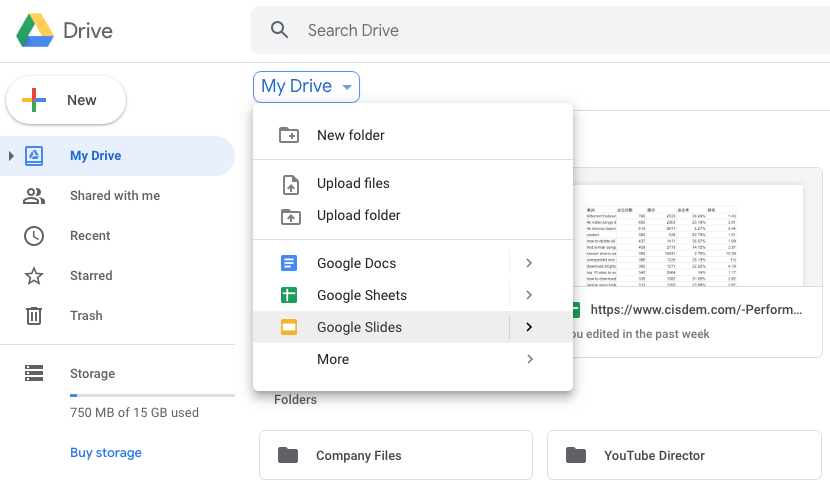Click the blue Google Docs icon
Viewport: 830px width, 487px height.
(x=289, y=263)
